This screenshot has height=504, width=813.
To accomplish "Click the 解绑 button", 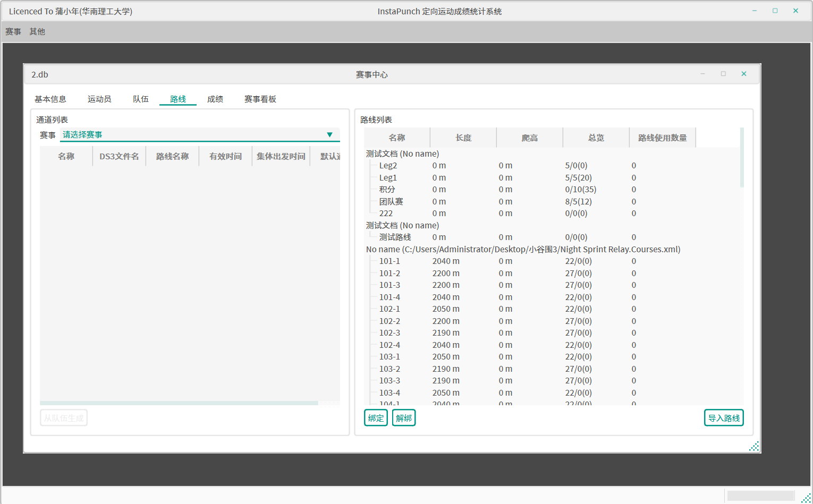I will [x=404, y=418].
